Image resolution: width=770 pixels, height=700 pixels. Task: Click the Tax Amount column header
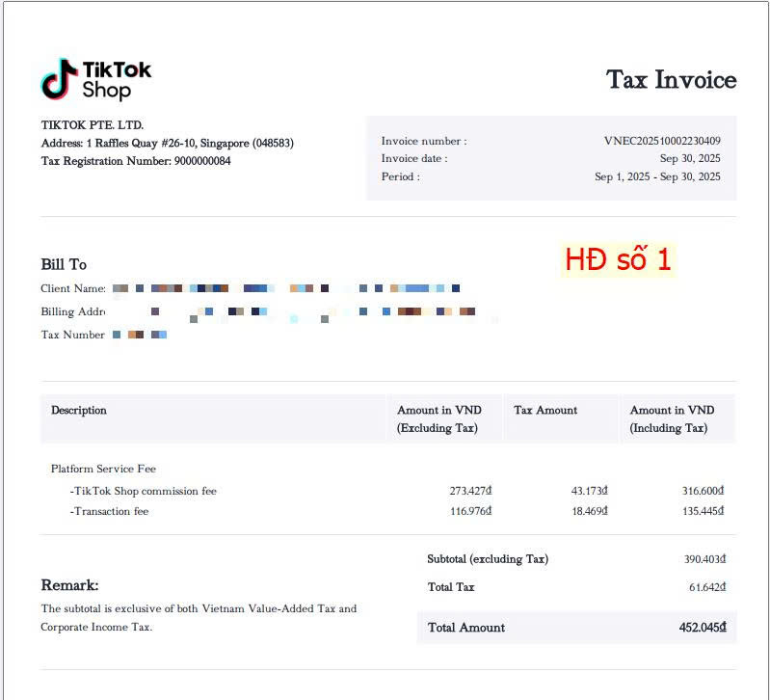coord(545,410)
